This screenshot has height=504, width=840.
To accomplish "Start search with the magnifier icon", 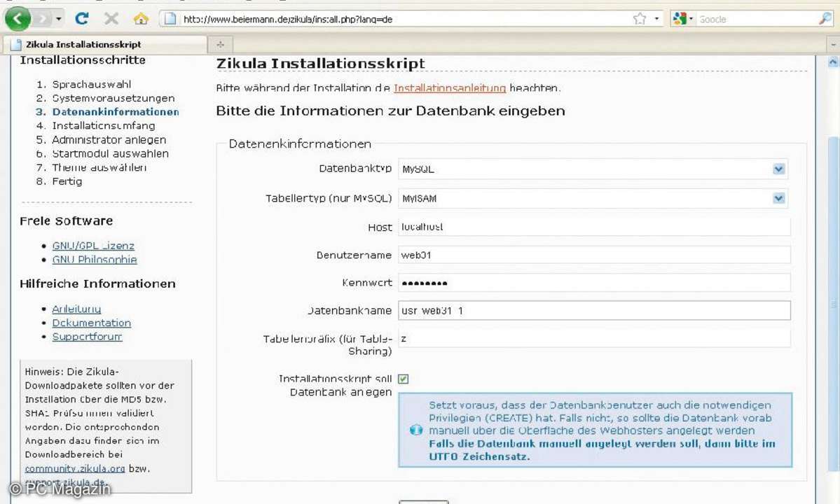I will tap(825, 19).
